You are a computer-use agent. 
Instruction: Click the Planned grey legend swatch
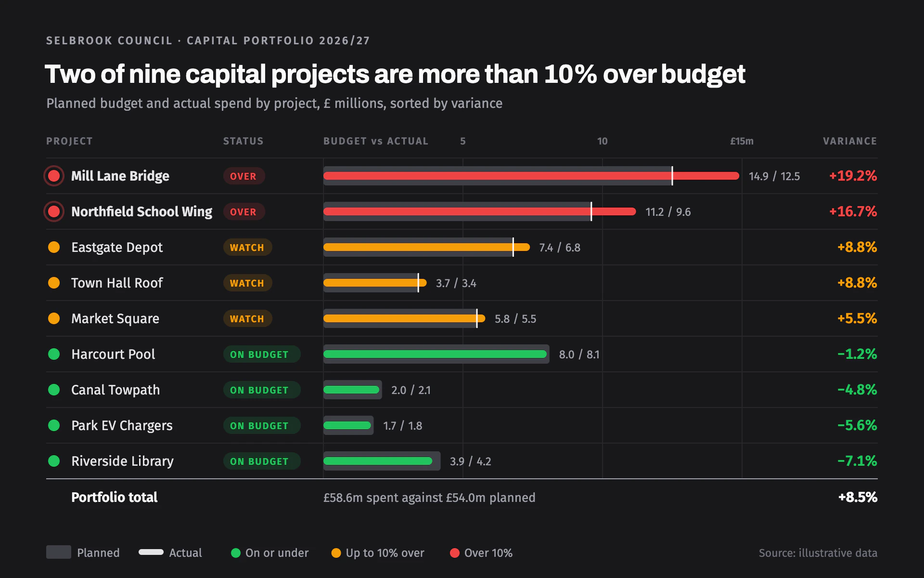(59, 552)
